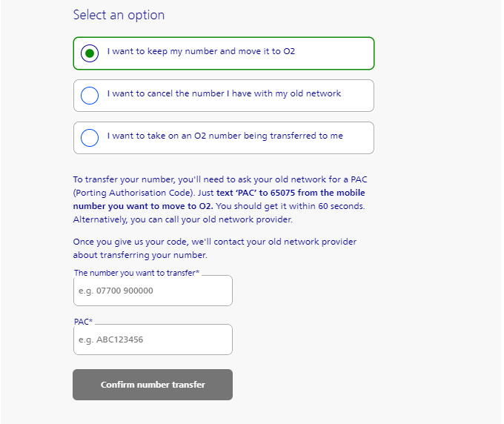Click "about transferring your number" line
This screenshot has height=424, width=504.
coord(140,256)
